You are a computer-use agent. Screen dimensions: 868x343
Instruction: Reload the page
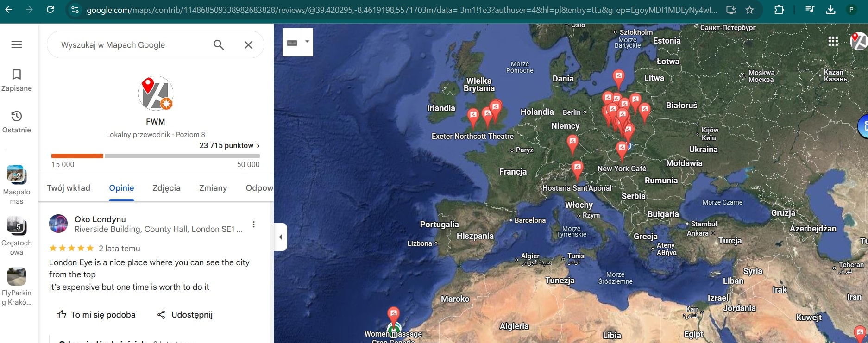pyautogui.click(x=50, y=9)
